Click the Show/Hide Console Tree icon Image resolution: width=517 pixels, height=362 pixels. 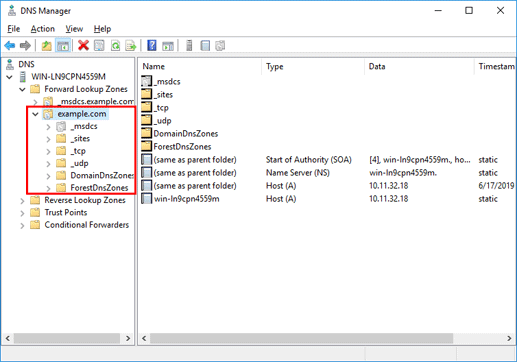[63, 45]
